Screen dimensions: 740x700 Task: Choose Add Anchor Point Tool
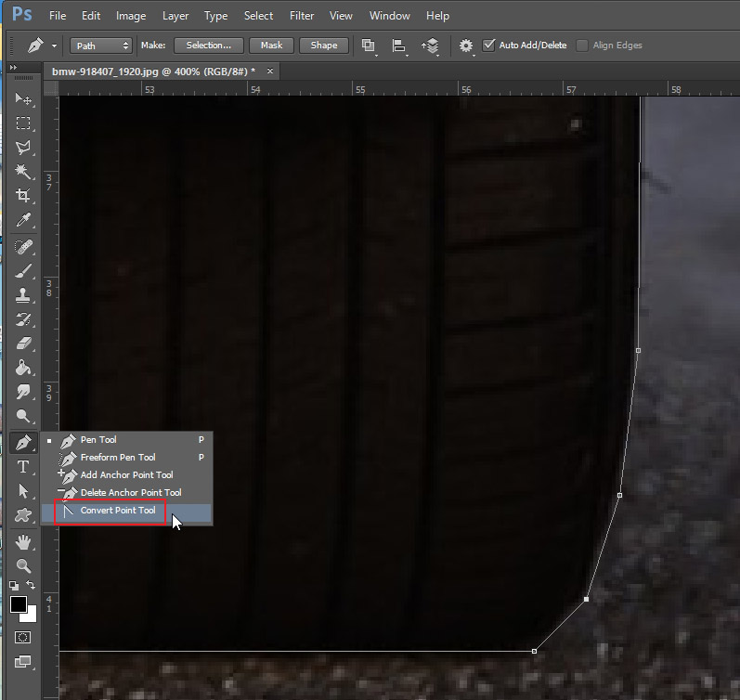(x=127, y=474)
